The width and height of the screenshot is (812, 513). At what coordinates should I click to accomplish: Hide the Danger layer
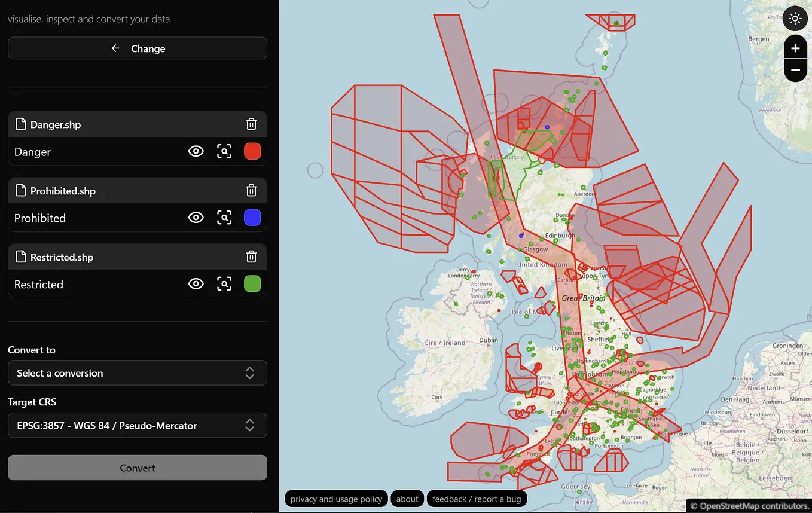coord(196,151)
